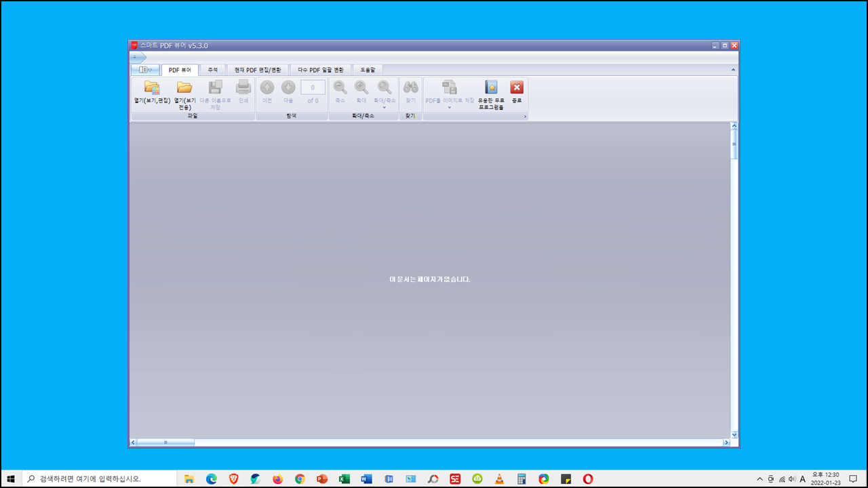868x488 pixels.
Task: Go to previous page with 이전 arrow
Action: pos(267,87)
